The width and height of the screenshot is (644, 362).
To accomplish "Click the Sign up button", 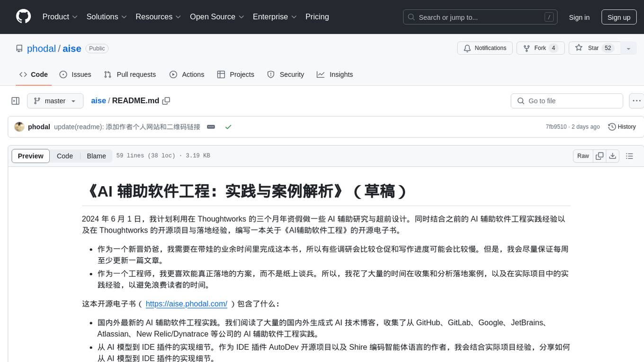I will (619, 17).
